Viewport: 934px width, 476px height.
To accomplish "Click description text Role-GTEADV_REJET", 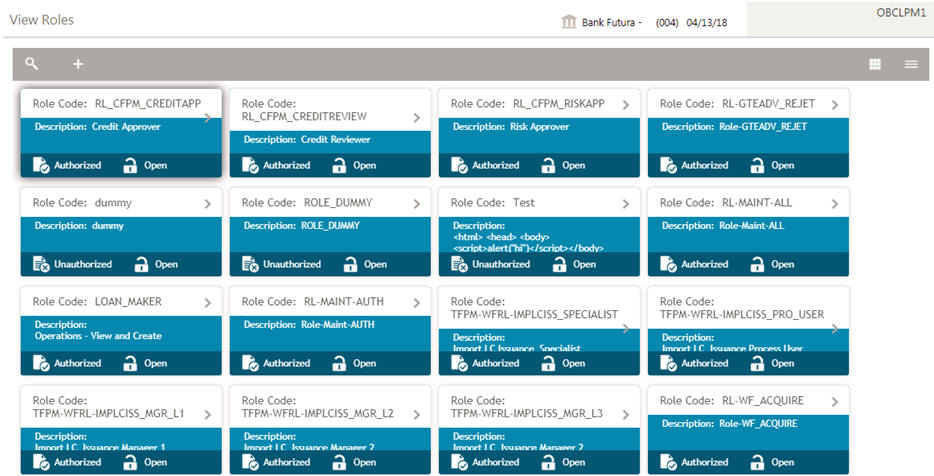I will tap(763, 126).
